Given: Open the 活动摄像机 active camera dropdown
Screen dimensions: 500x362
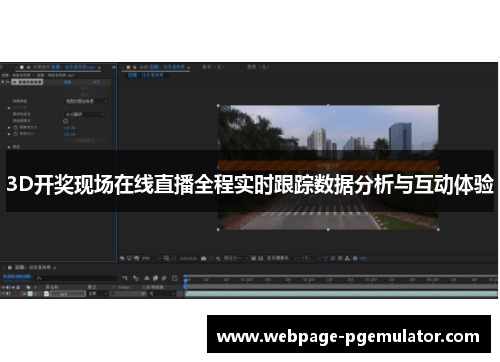Looking at the screenshot, I should [282, 258].
